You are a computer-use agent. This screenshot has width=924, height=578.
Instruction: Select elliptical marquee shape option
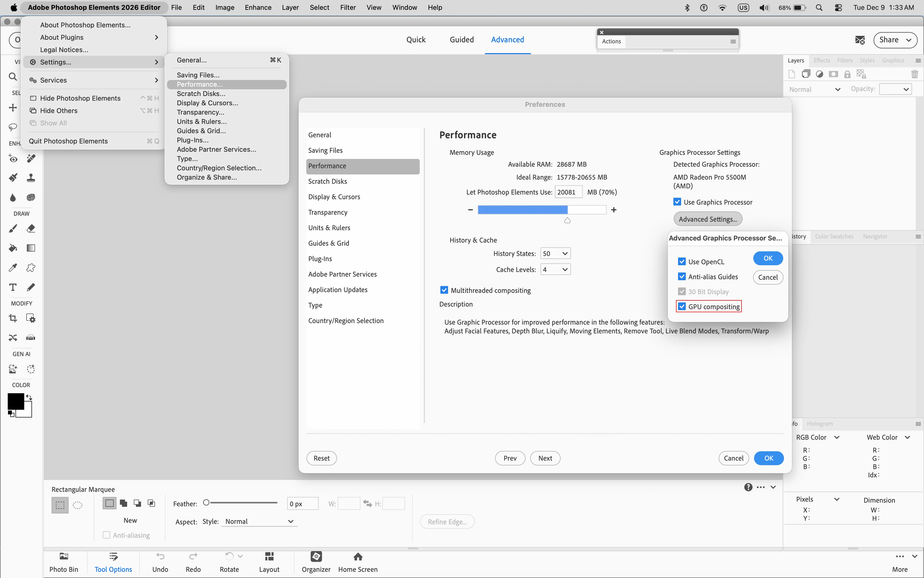(x=78, y=505)
